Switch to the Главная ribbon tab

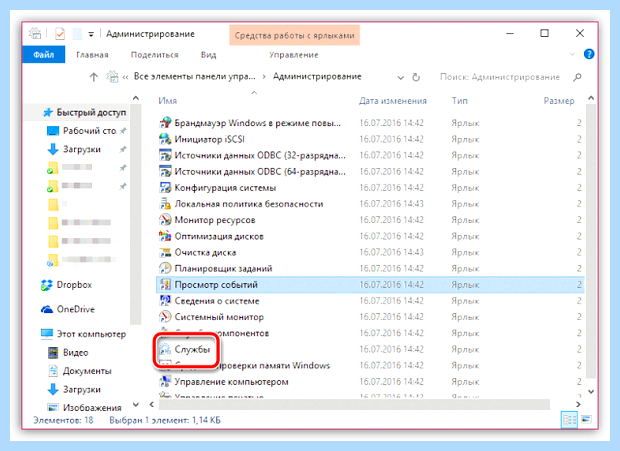pos(92,55)
